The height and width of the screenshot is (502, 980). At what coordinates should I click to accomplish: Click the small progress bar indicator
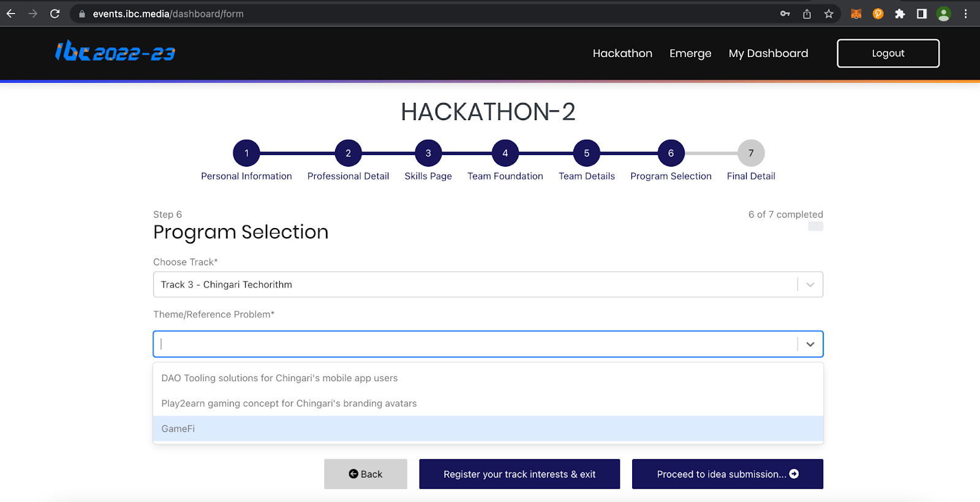816,226
